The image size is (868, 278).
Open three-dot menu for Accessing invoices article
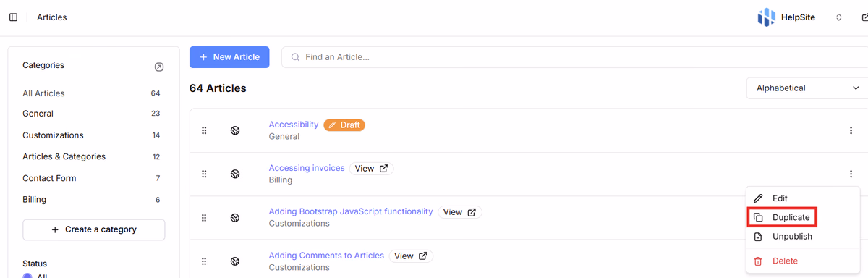851,174
